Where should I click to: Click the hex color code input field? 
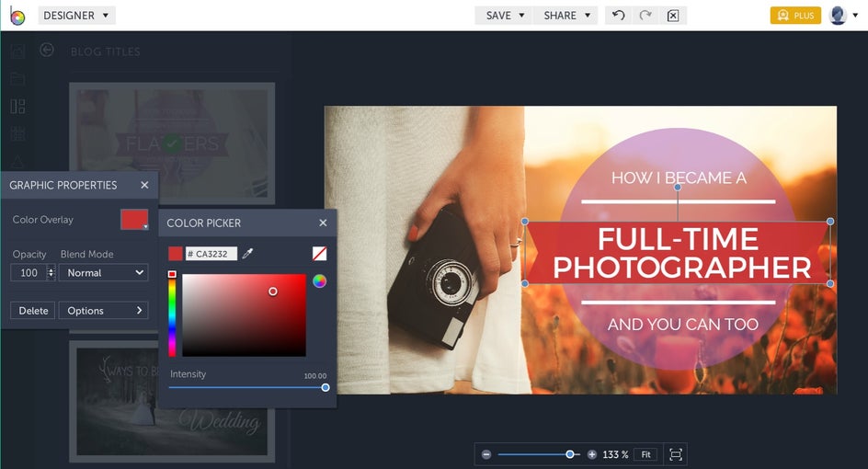coord(211,254)
